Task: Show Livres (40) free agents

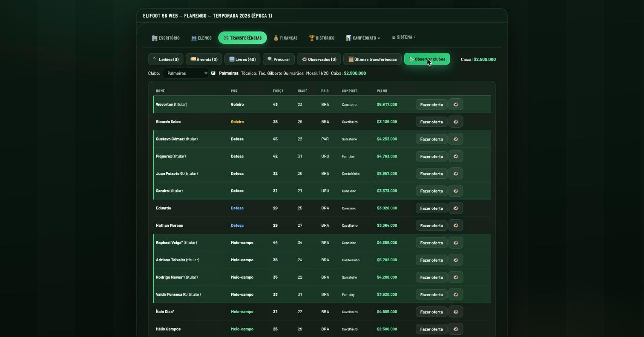Action: [242, 59]
